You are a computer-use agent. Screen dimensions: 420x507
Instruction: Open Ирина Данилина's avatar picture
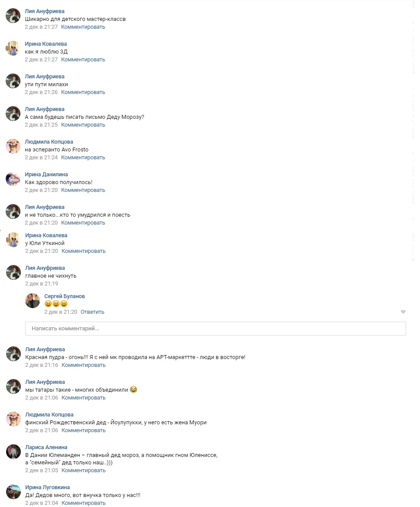13,179
